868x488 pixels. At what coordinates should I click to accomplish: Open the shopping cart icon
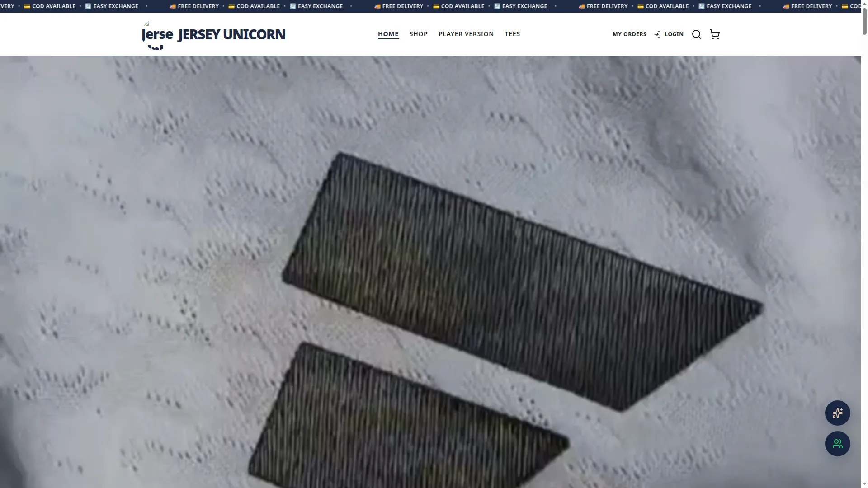point(715,34)
